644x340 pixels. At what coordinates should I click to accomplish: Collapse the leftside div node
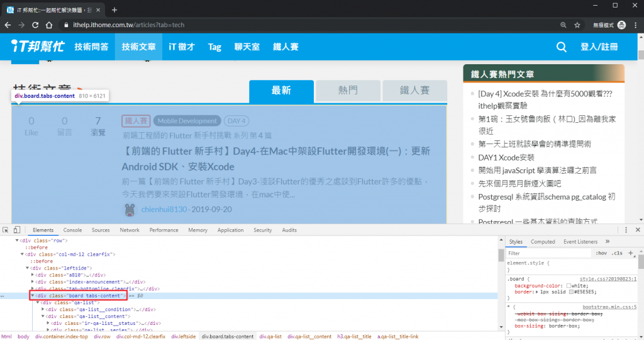(28, 268)
